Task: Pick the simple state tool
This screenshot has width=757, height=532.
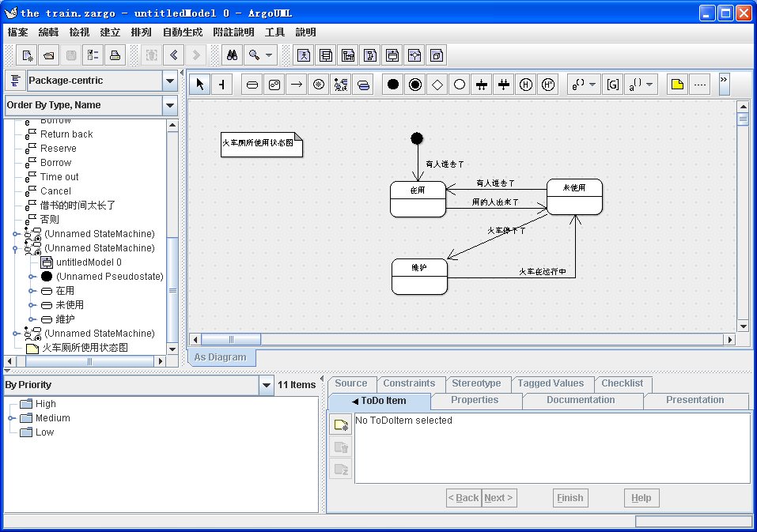Action: pos(252,85)
